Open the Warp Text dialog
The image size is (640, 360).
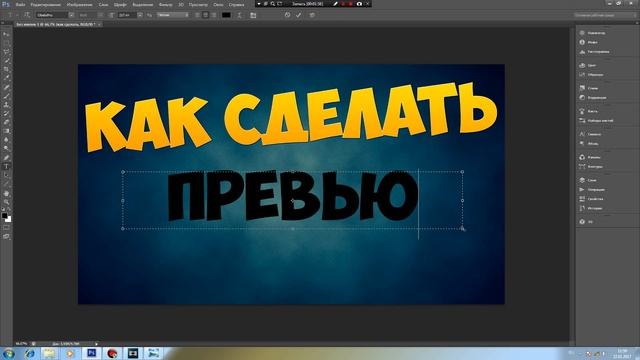240,15
